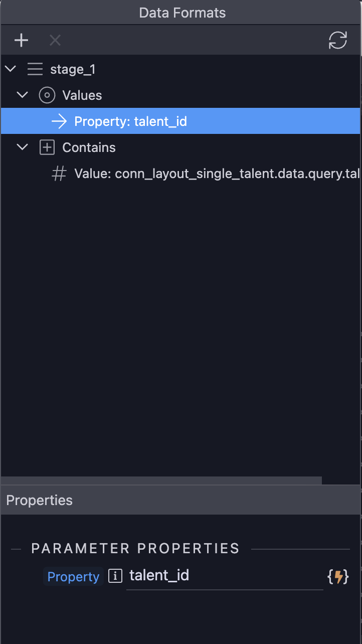362x644 pixels.
Task: Click the Properties panel header
Action: coord(180,500)
